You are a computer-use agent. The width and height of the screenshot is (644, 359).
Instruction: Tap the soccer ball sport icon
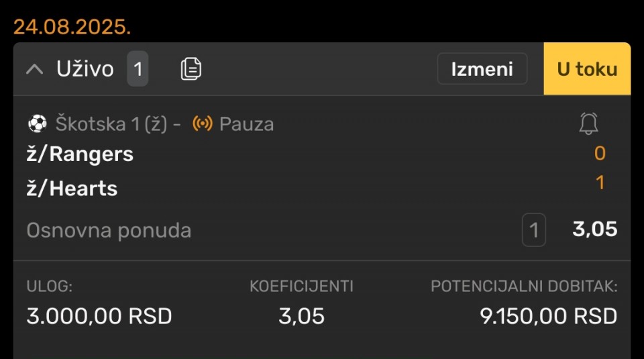pos(38,123)
